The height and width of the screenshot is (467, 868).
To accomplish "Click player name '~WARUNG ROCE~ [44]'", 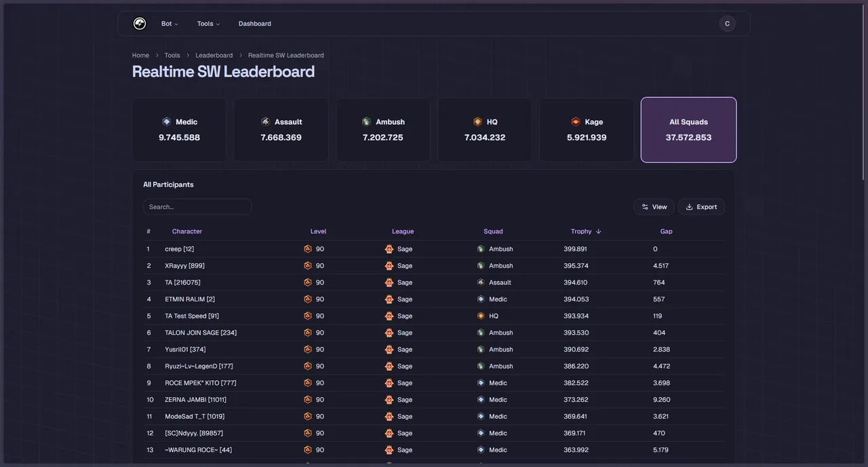I will pyautogui.click(x=199, y=450).
